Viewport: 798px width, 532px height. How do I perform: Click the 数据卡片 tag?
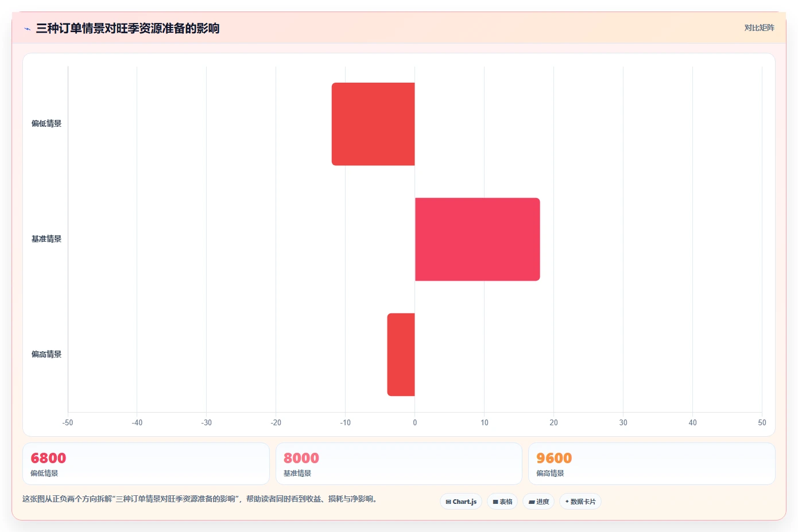(x=580, y=502)
